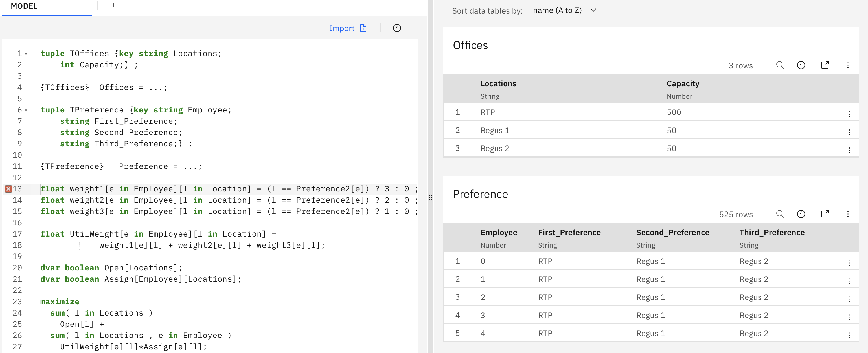Search the Offices table

point(780,65)
